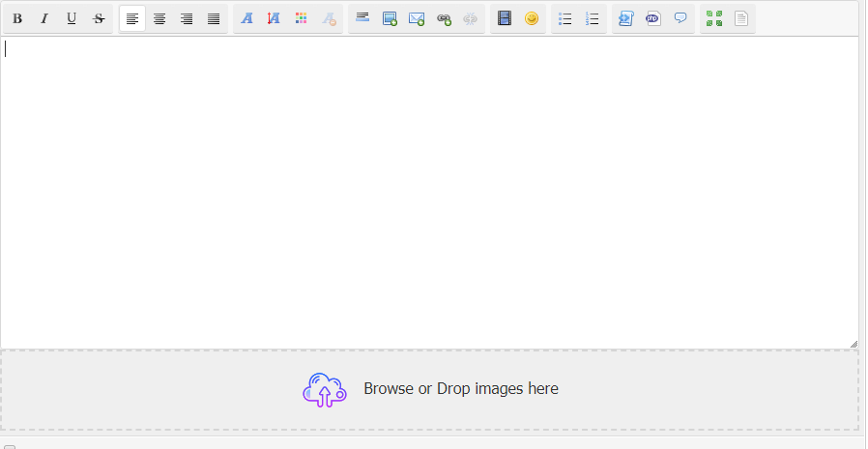The height and width of the screenshot is (449, 868).
Task: Insert an email link
Action: (x=417, y=18)
